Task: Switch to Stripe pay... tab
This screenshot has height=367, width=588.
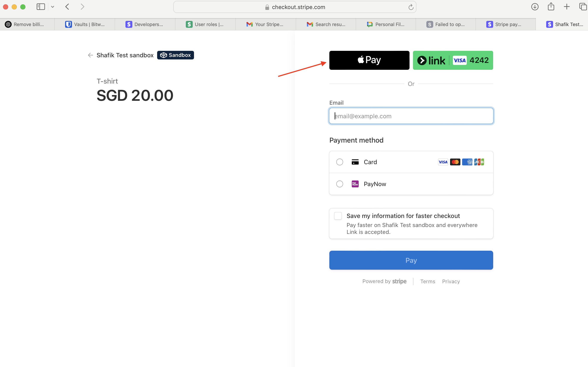Action: tap(506, 24)
